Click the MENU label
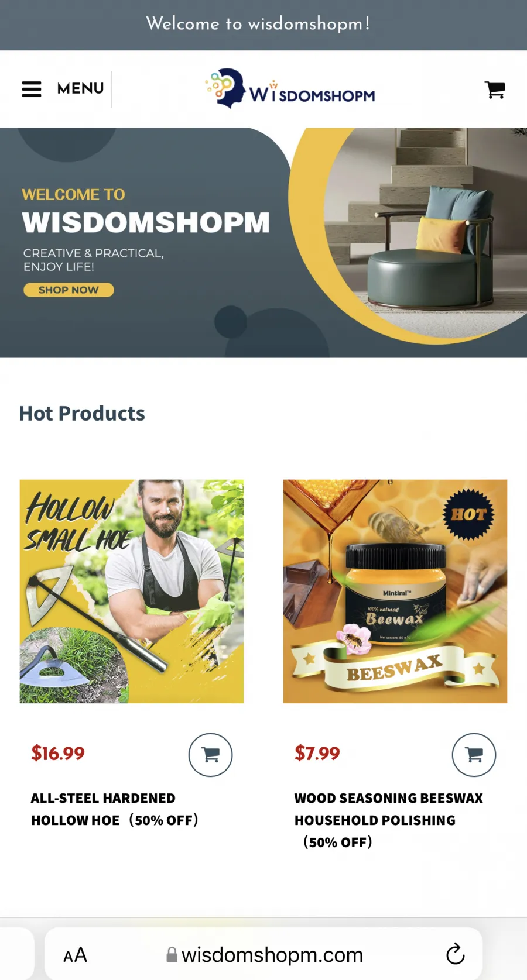 tap(80, 88)
